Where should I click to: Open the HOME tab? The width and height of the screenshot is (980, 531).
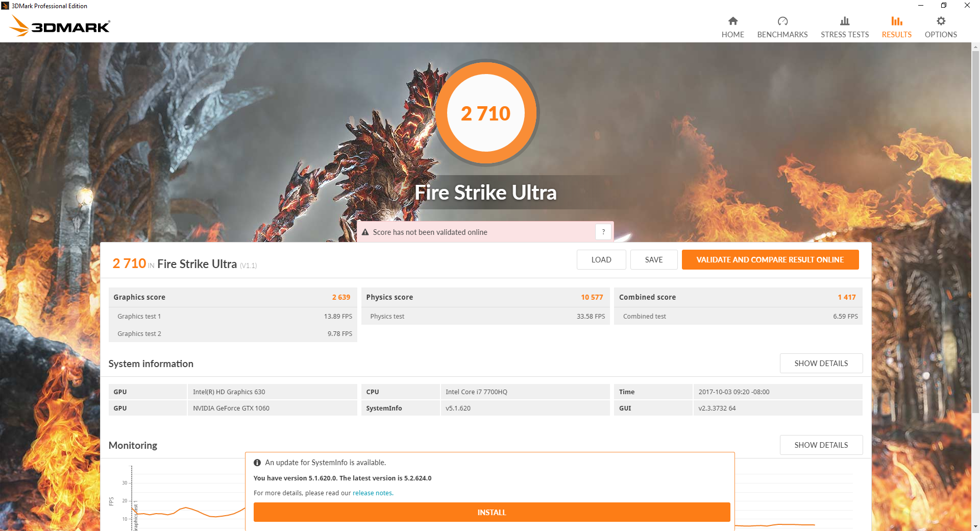[733, 27]
